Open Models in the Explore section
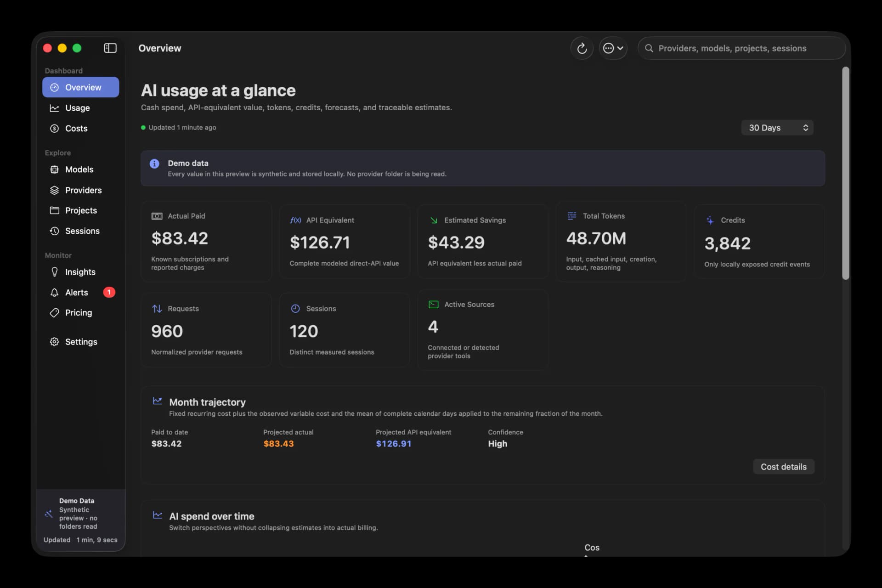The height and width of the screenshot is (588, 882). 81,170
